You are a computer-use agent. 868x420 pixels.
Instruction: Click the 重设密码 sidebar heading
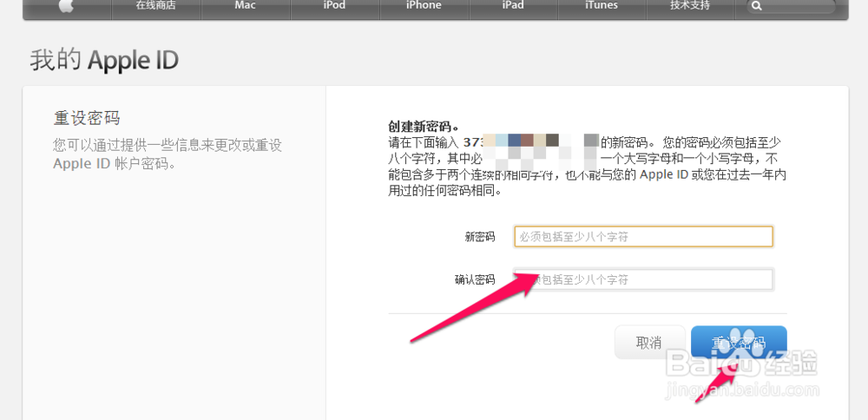point(86,118)
